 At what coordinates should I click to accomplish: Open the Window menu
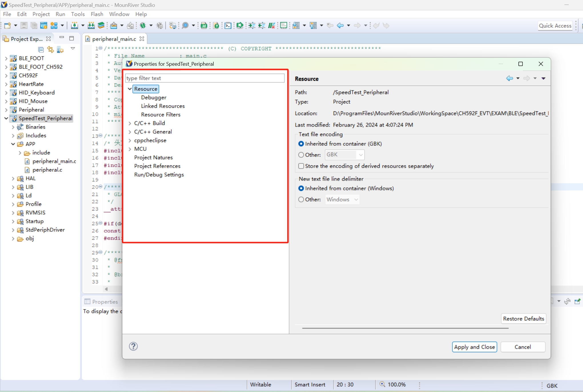click(x=119, y=14)
